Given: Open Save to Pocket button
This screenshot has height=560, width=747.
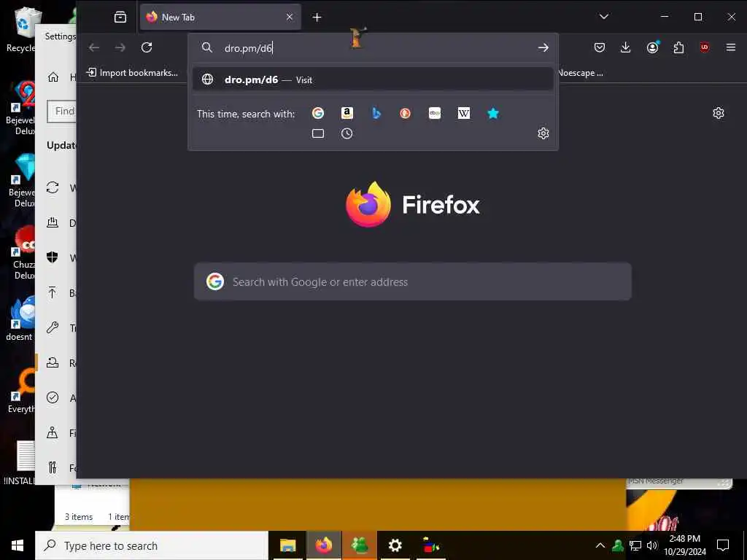Looking at the screenshot, I should pyautogui.click(x=600, y=47).
